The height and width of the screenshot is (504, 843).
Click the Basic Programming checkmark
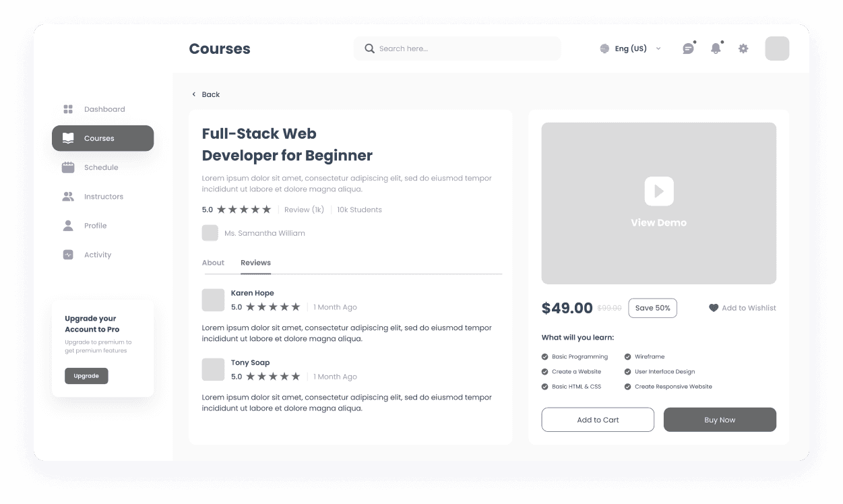(544, 356)
